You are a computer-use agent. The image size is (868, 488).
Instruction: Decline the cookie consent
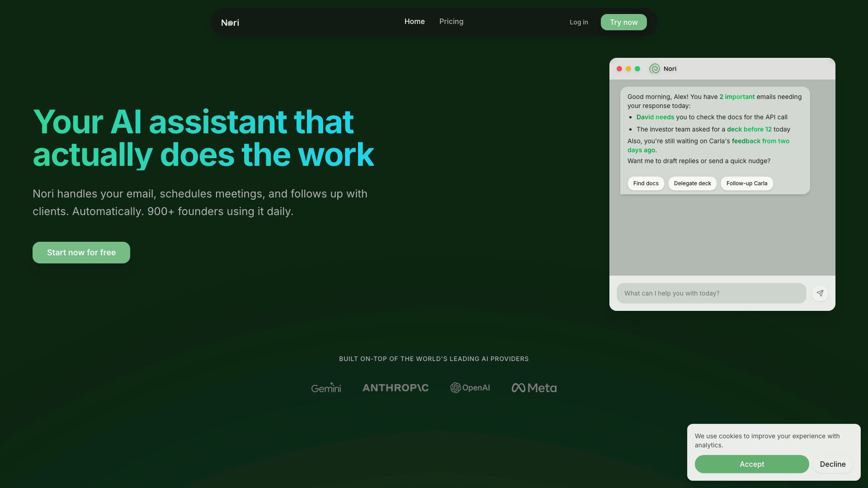click(832, 464)
